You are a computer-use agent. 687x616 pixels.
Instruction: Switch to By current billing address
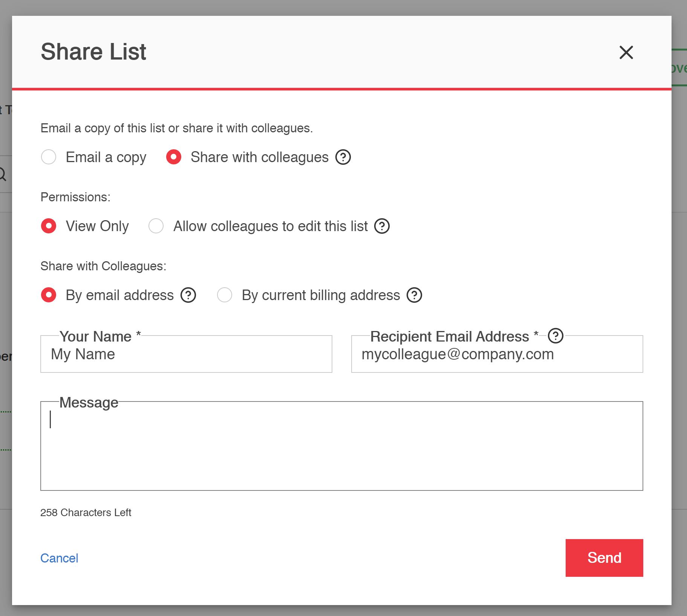point(225,295)
